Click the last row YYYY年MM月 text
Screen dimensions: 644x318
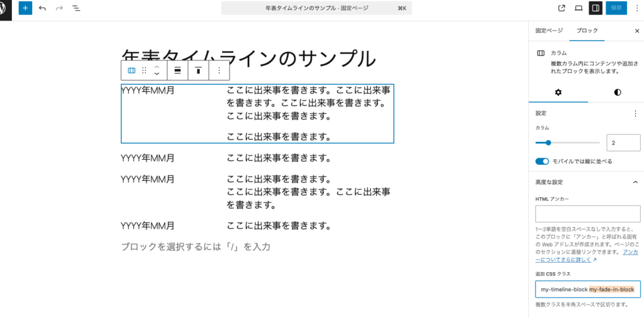click(x=148, y=226)
